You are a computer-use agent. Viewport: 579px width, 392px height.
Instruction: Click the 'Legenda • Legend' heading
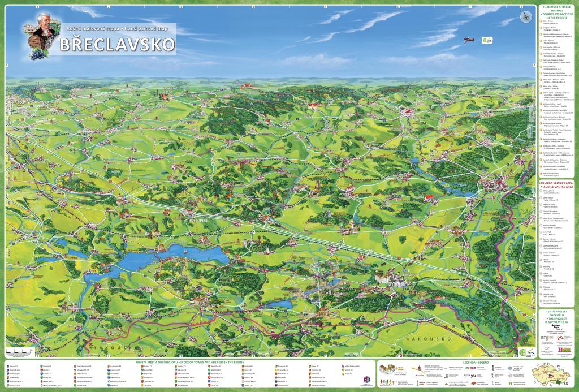point(476,363)
